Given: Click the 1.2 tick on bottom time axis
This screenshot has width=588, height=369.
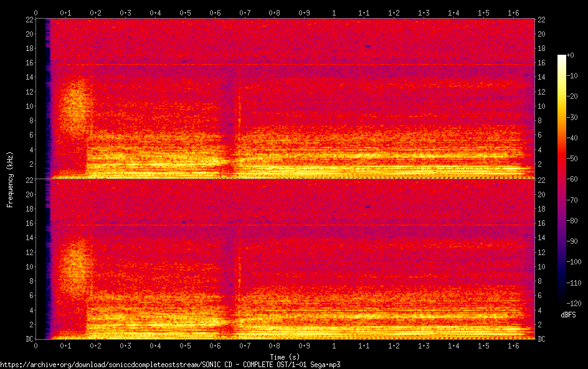Looking at the screenshot, I should 394,345.
